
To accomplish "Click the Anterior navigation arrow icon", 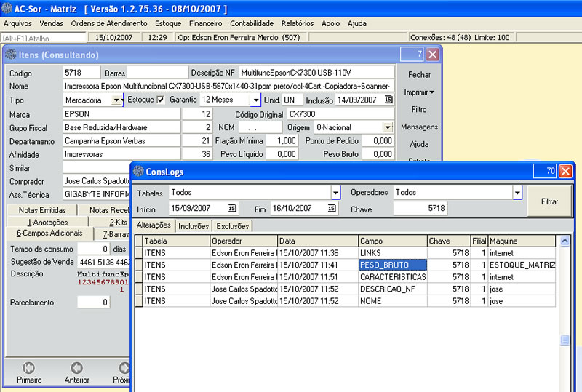I will coord(77,367).
